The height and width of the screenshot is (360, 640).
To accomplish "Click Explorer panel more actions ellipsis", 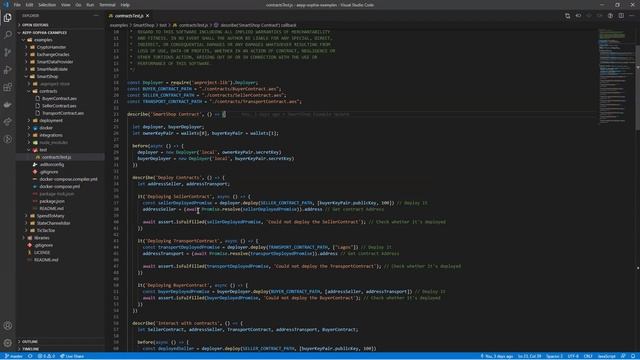I will pos(96,16).
